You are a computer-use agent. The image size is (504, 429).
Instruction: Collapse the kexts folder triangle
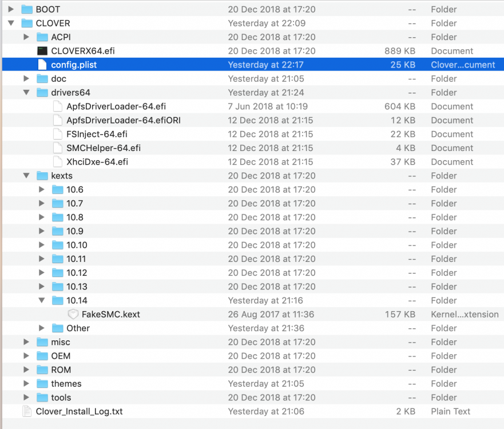(26, 176)
